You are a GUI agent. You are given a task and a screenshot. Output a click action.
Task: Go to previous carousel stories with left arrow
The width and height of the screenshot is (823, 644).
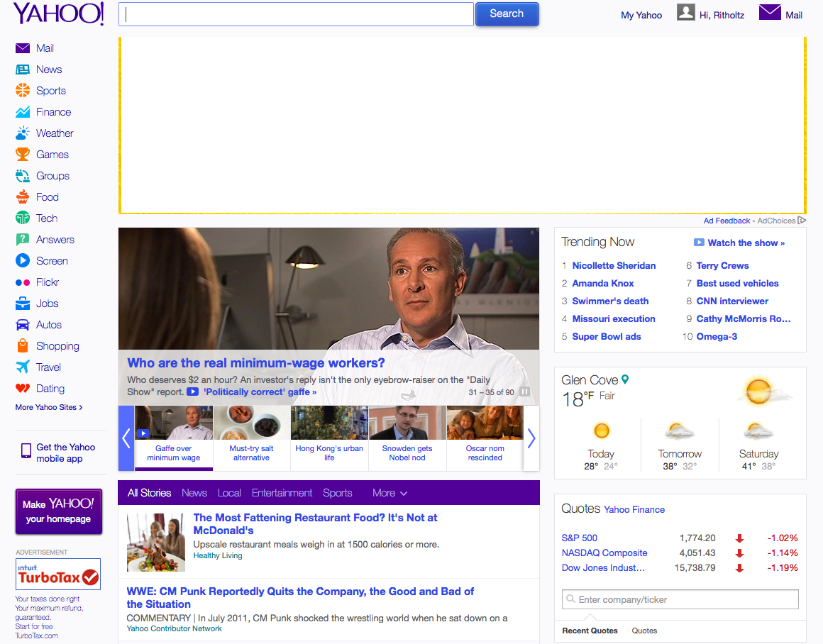point(126,438)
